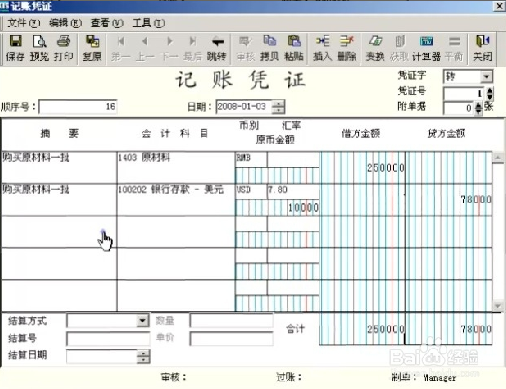Image resolution: width=506 pixels, height=389 pixels.
Task: Click voucher grid scrollbar down arrow
Action: [x=498, y=305]
